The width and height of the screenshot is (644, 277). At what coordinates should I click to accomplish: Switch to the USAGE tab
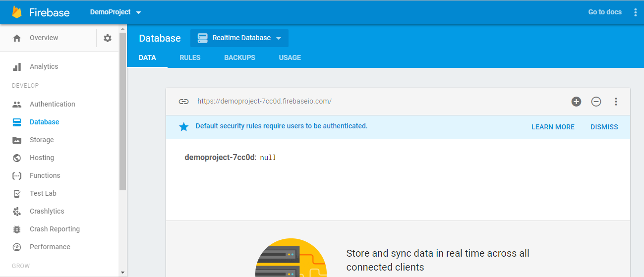coord(290,57)
